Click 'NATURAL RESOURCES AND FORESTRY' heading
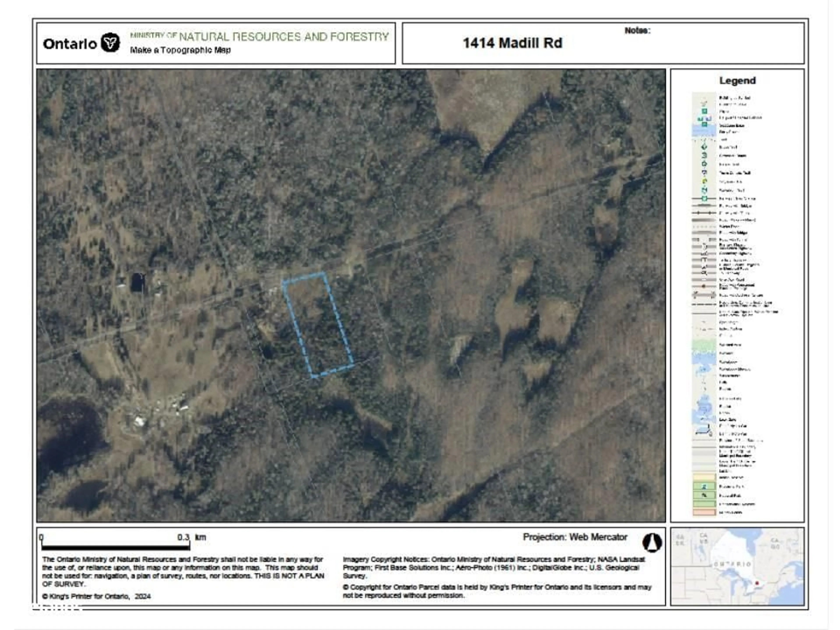The image size is (840, 630). pyautogui.click(x=284, y=37)
